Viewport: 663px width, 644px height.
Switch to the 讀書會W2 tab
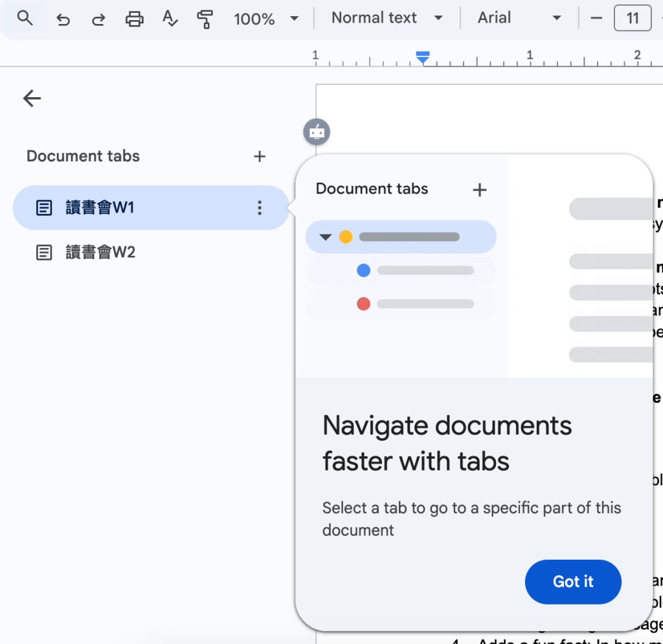pyautogui.click(x=100, y=252)
